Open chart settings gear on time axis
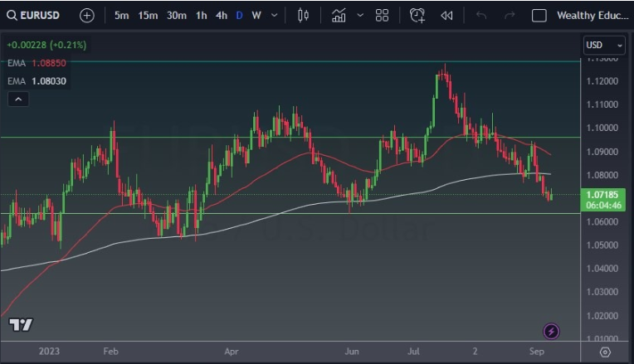Viewport: 634px width, 364px height. click(x=605, y=352)
